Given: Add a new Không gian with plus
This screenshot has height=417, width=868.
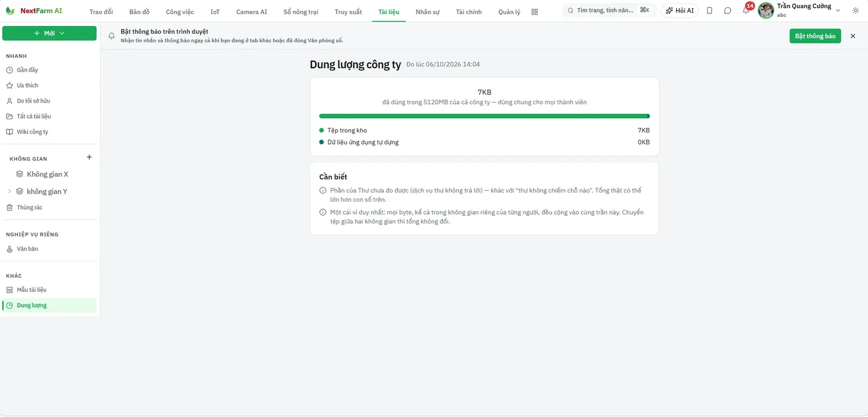Looking at the screenshot, I should (89, 157).
